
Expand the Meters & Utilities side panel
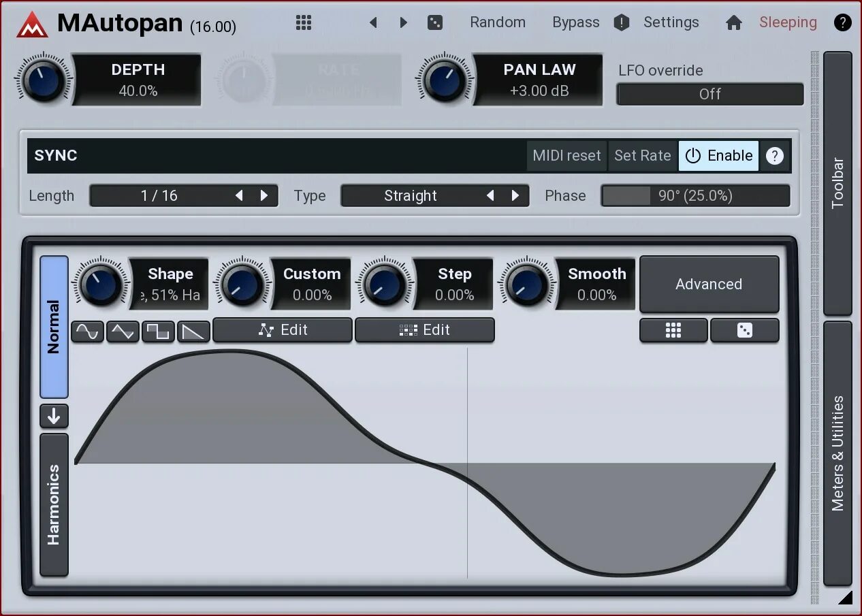pos(837,453)
